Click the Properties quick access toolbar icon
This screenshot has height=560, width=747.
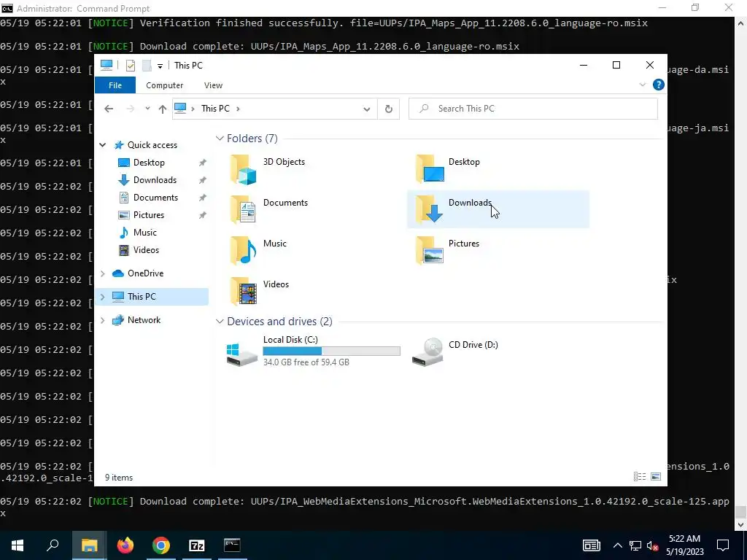(x=131, y=66)
